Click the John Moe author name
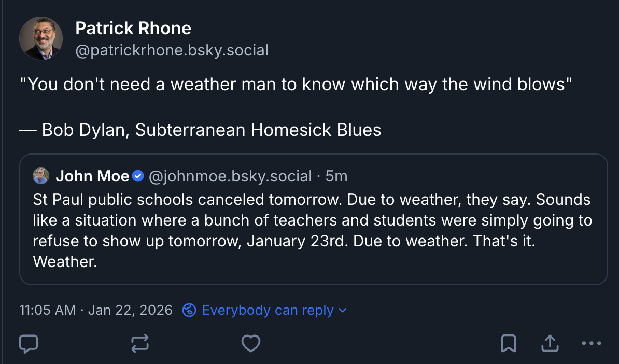 click(x=92, y=176)
